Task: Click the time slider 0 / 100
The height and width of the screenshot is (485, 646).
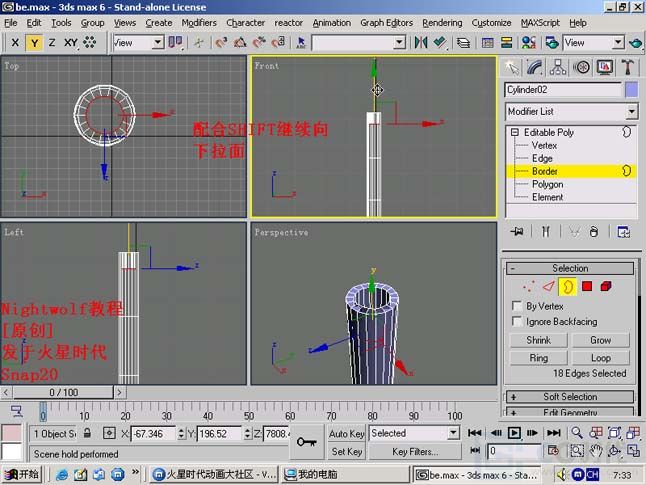Action: click(x=63, y=392)
